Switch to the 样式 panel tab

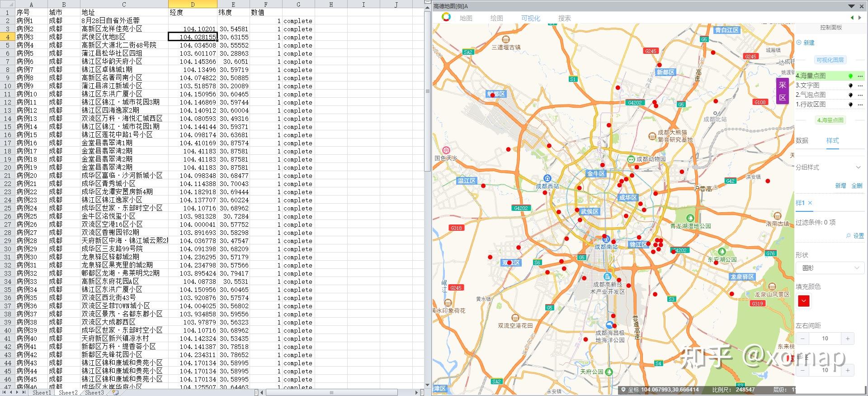point(833,141)
